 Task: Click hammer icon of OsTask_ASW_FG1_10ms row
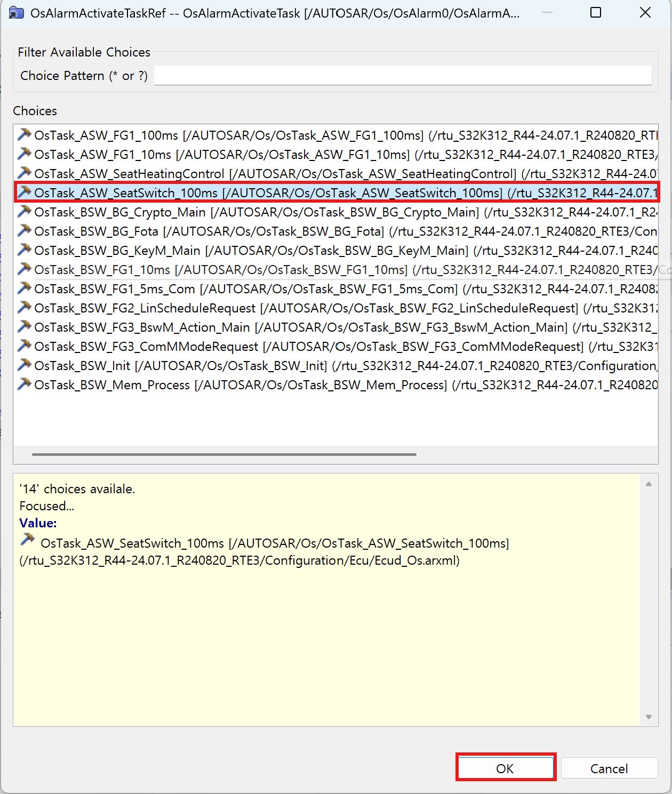[x=24, y=154]
